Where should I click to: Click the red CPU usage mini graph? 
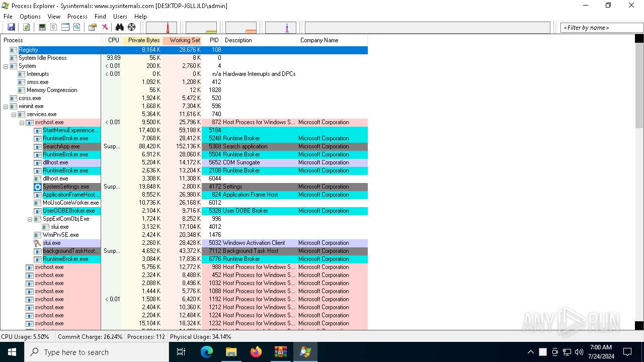click(x=162, y=28)
